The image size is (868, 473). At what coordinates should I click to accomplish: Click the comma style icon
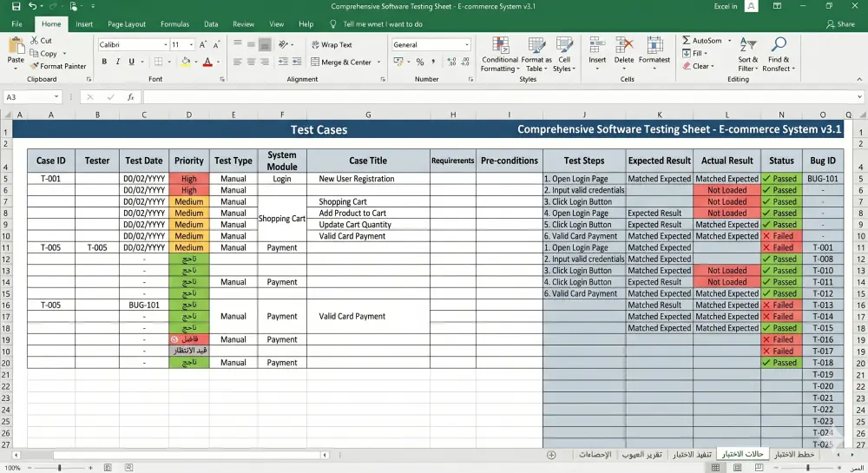point(433,62)
